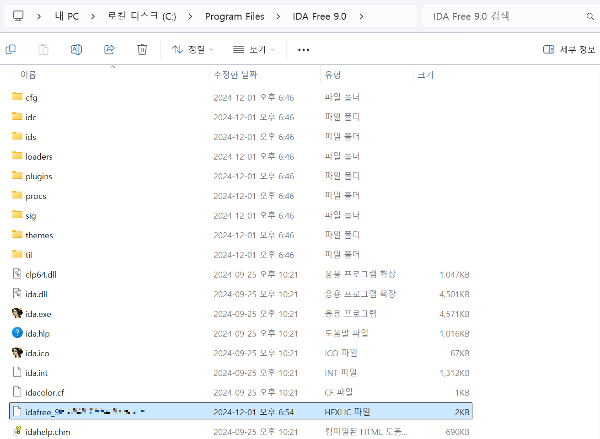Click ida.ico size value 67KB
Screen dimensions: 600x439
pos(460,353)
